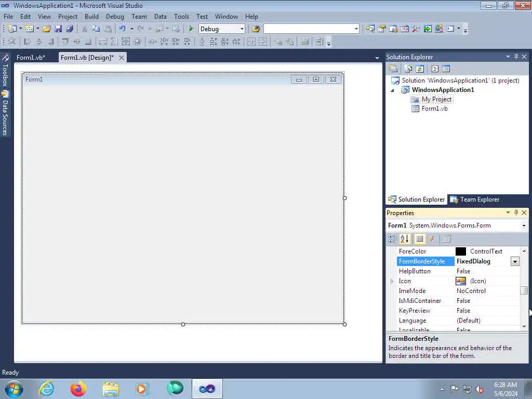Click the Add New Item toolbar icon

30,29
